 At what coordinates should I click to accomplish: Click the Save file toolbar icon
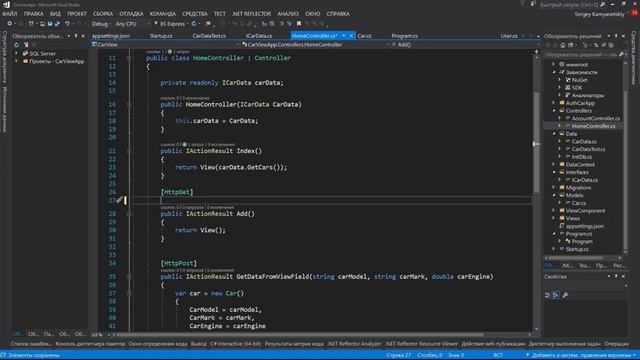tap(50, 24)
